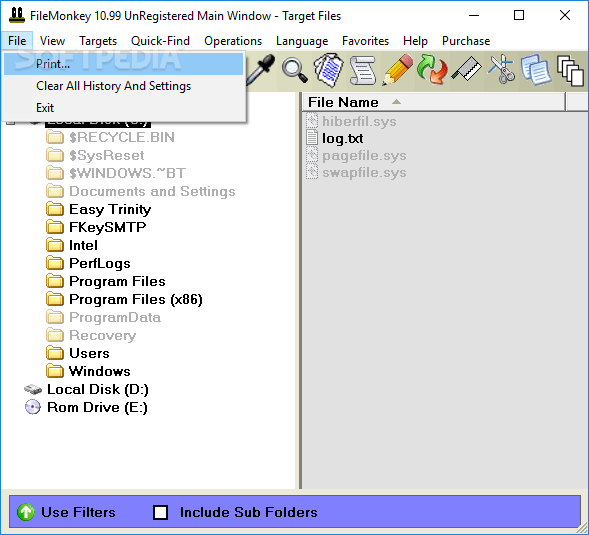Click the Use Filters label
Screen dimensions: 589x535
[78, 512]
